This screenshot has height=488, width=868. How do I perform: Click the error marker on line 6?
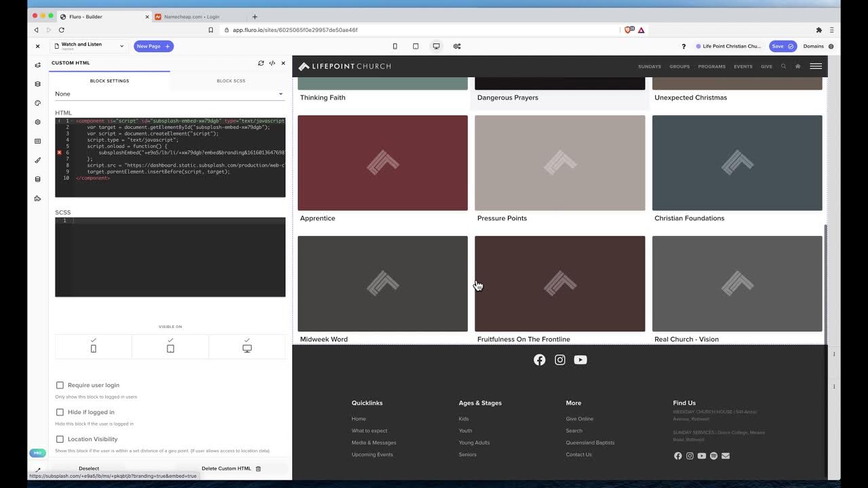[59, 153]
